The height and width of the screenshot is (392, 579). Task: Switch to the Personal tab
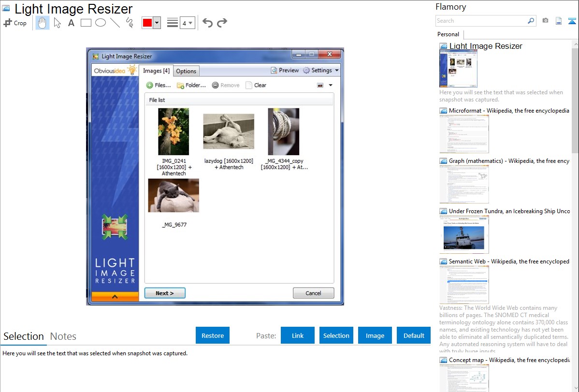coord(449,34)
